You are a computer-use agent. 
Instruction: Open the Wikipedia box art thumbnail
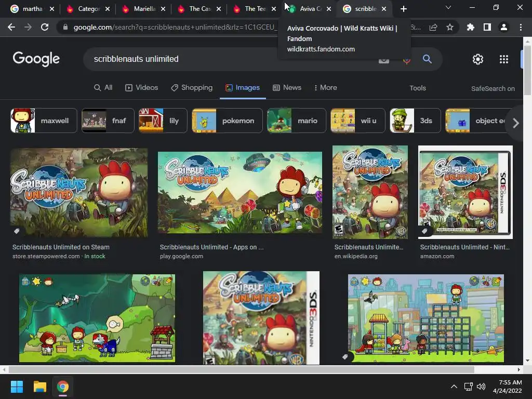[370, 192]
